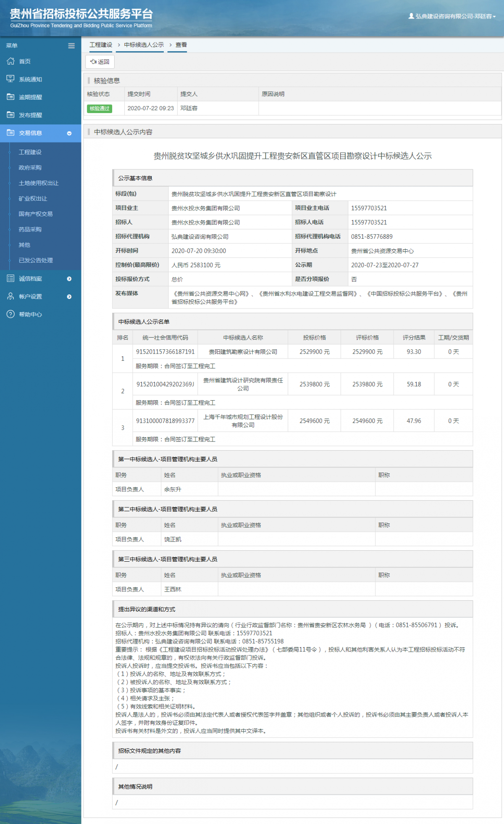Click agency phone 0851-85776889
The width and height of the screenshot is (504, 824).
tap(372, 237)
